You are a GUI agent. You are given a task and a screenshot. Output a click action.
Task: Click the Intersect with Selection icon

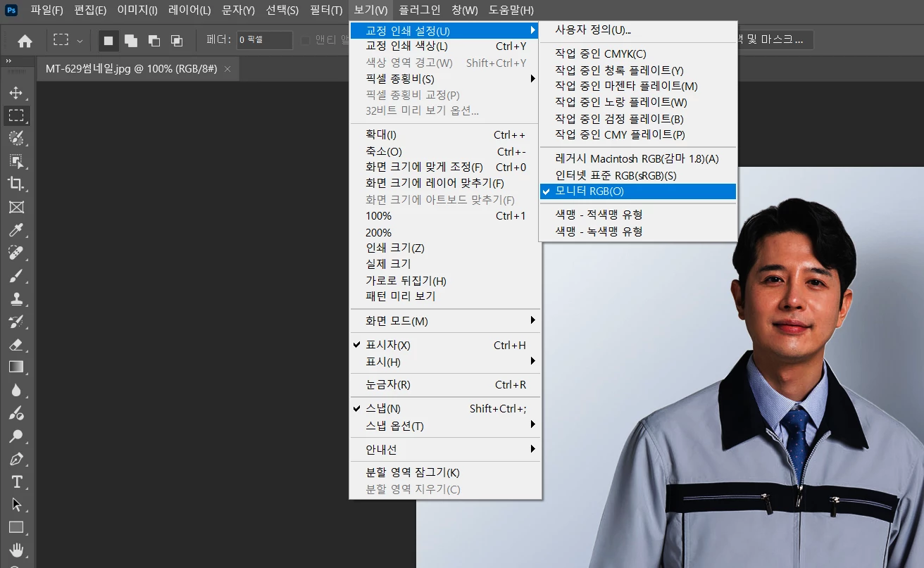point(177,41)
